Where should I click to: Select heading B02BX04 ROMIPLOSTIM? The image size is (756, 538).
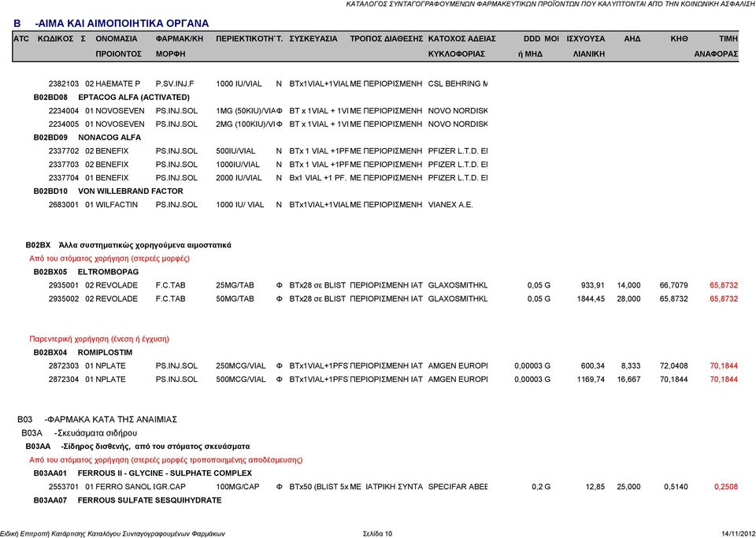coord(83,352)
